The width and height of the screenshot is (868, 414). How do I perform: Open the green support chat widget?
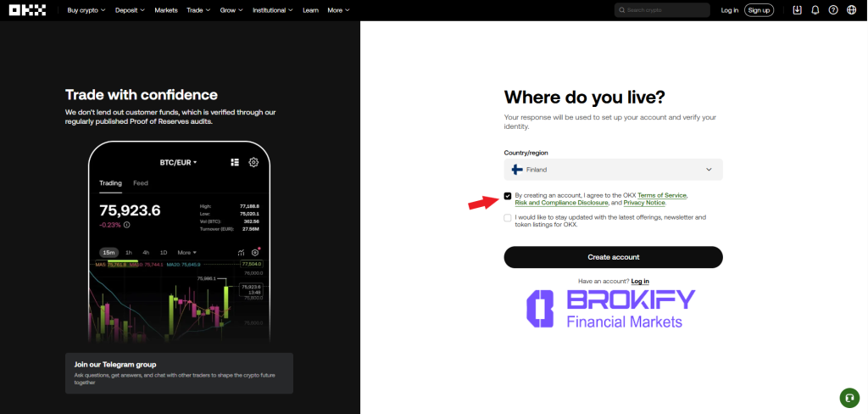pos(849,397)
